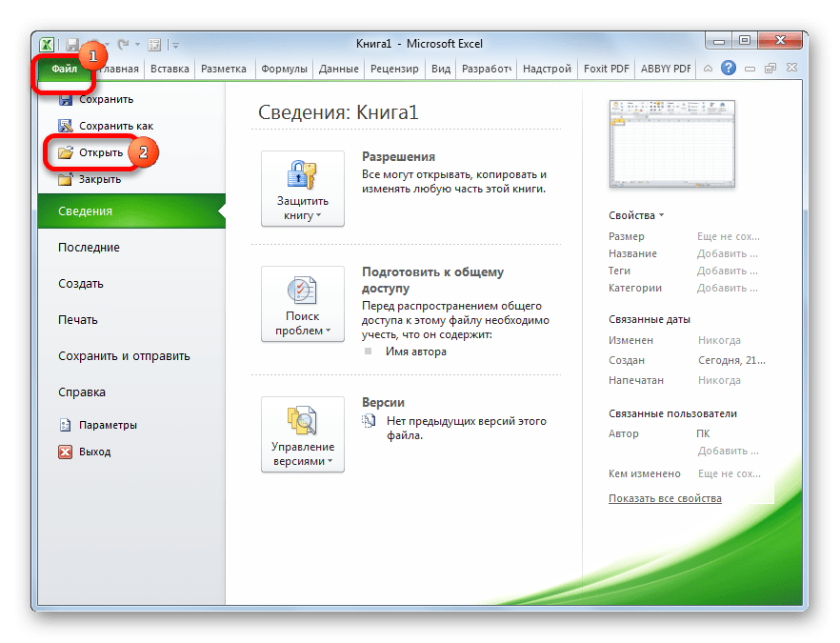Click the Save icon in quick access toolbar
This screenshot has height=643, width=840.
(x=72, y=45)
